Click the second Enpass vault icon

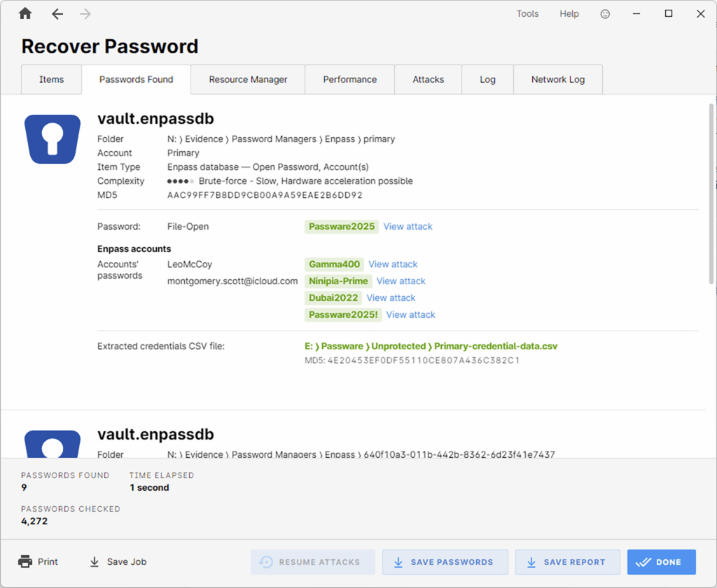tap(53, 444)
